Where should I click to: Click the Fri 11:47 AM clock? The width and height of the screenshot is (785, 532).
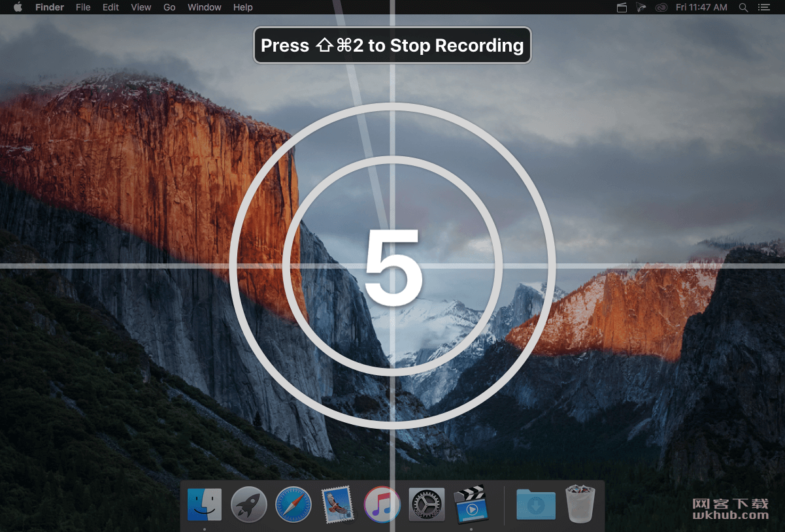701,7
